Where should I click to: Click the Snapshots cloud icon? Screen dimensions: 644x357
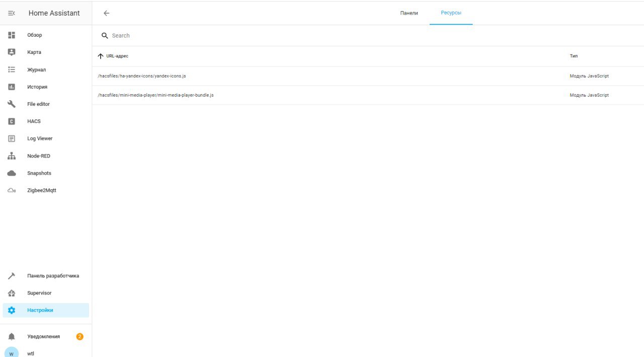point(12,173)
